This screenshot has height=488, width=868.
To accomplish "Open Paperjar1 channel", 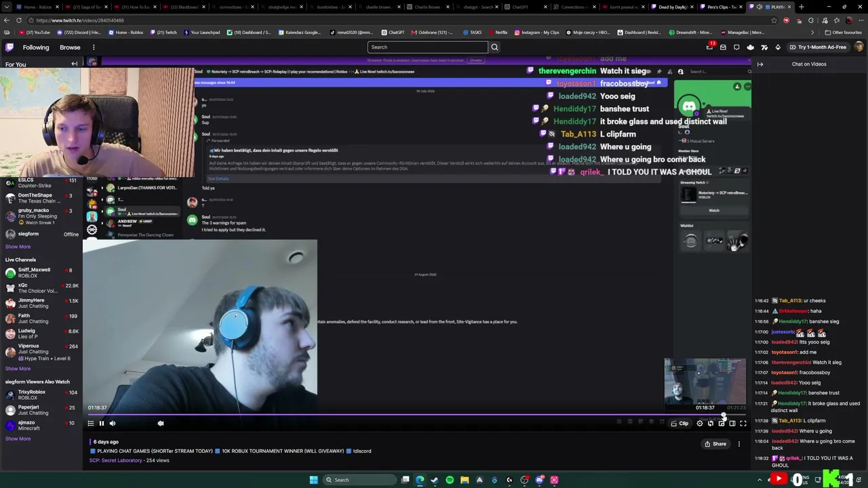I will pos(41,410).
